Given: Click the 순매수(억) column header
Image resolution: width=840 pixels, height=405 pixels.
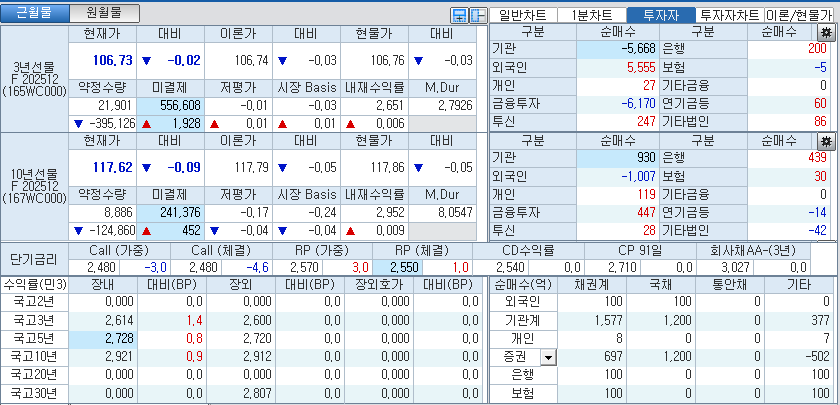Looking at the screenshot, I should pyautogui.click(x=519, y=284).
